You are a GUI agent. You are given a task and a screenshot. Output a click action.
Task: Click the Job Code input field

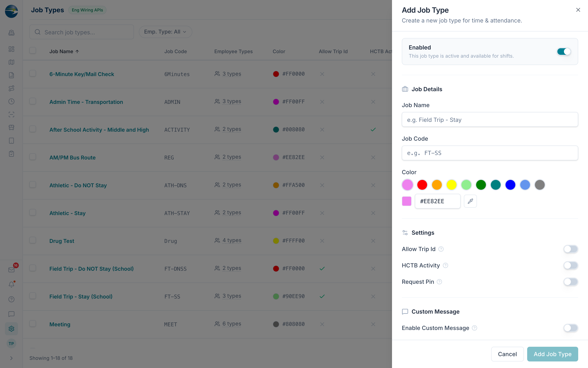coord(490,153)
